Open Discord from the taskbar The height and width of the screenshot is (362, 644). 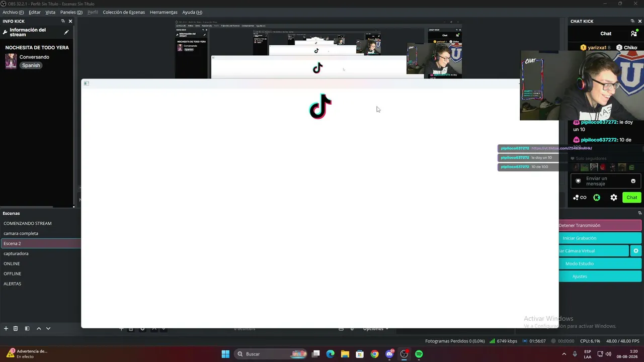click(389, 354)
